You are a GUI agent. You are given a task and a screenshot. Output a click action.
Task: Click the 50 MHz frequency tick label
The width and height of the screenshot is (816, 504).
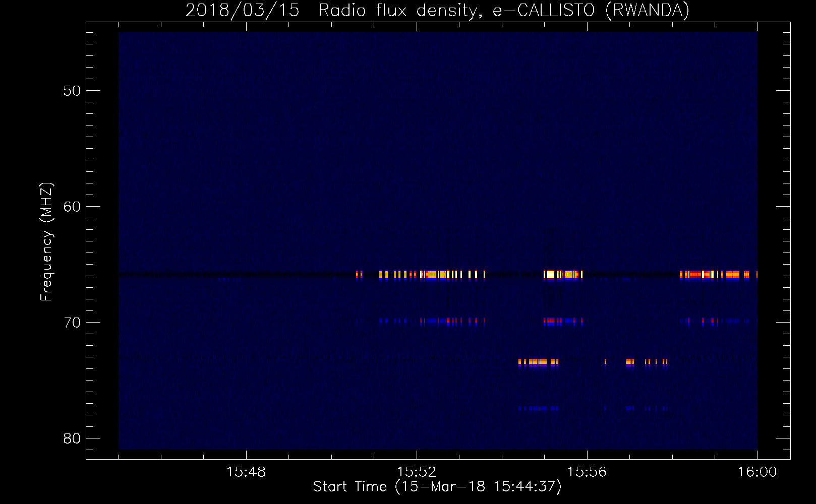click(x=72, y=91)
